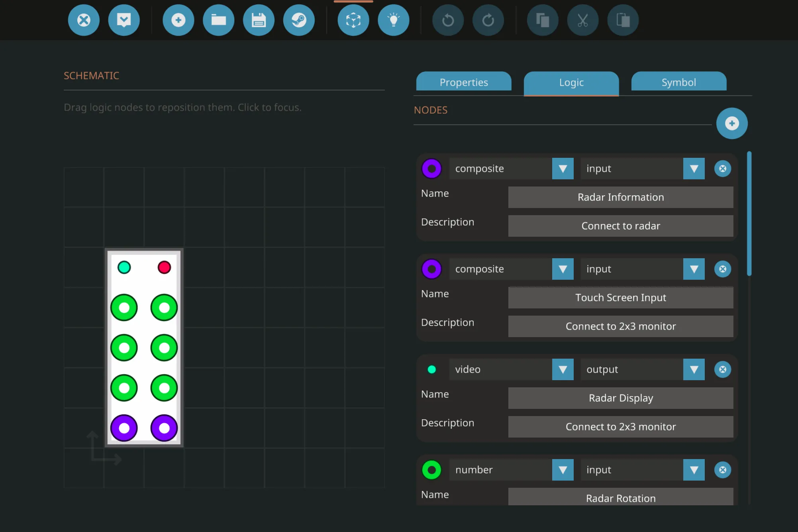Screen dimensions: 798x532
Task: Edit the Touch Screen Input name field
Action: (620, 298)
